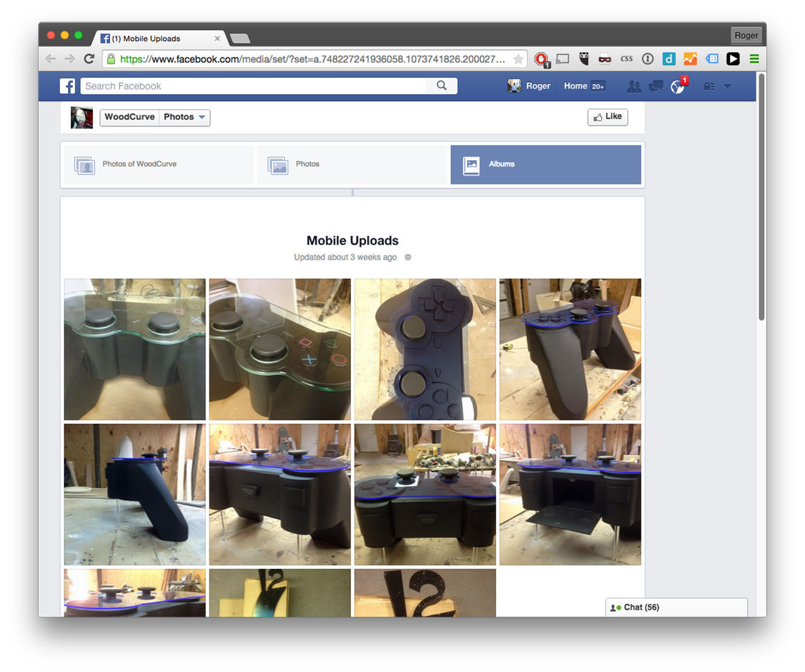Open the Chat (56) bar
This screenshot has width=805, height=672.
[x=676, y=607]
